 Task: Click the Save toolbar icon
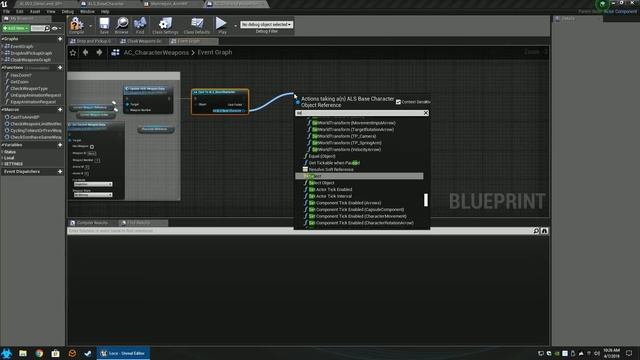(x=104, y=23)
